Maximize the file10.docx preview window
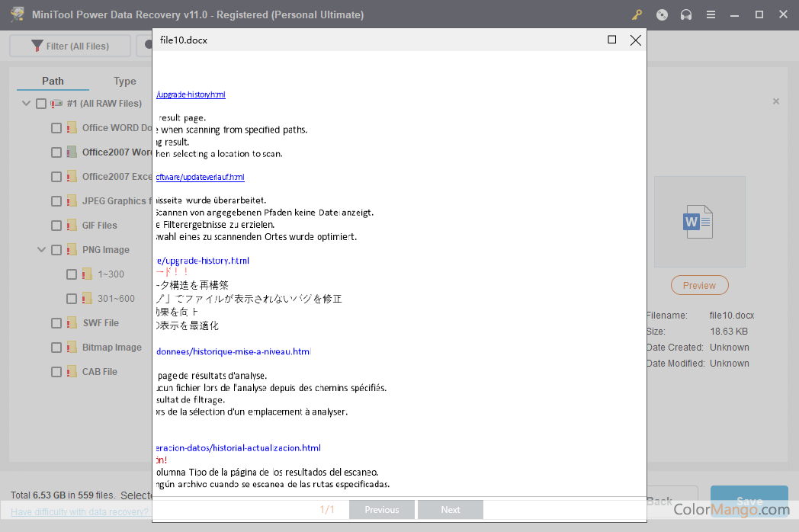799x532 pixels. click(611, 40)
